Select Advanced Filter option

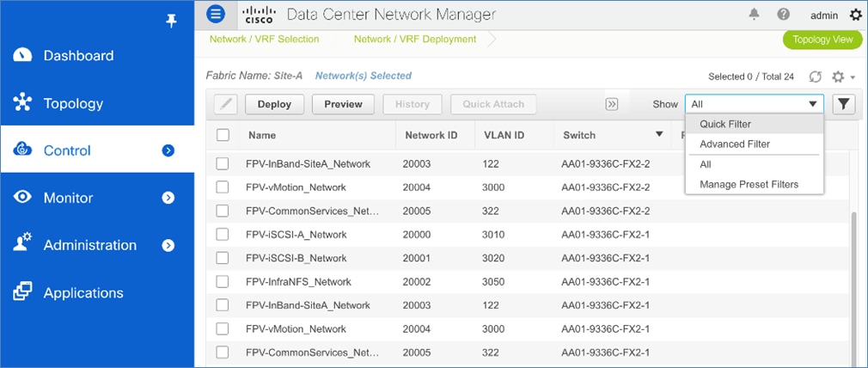(x=754, y=144)
